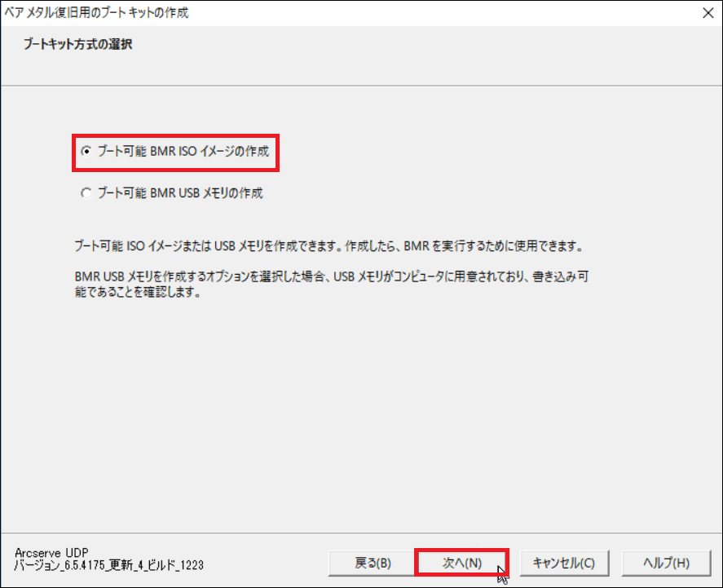Click the word BMR を実行するために使用できます
Viewport: 723px width, 588px height.
click(493, 246)
